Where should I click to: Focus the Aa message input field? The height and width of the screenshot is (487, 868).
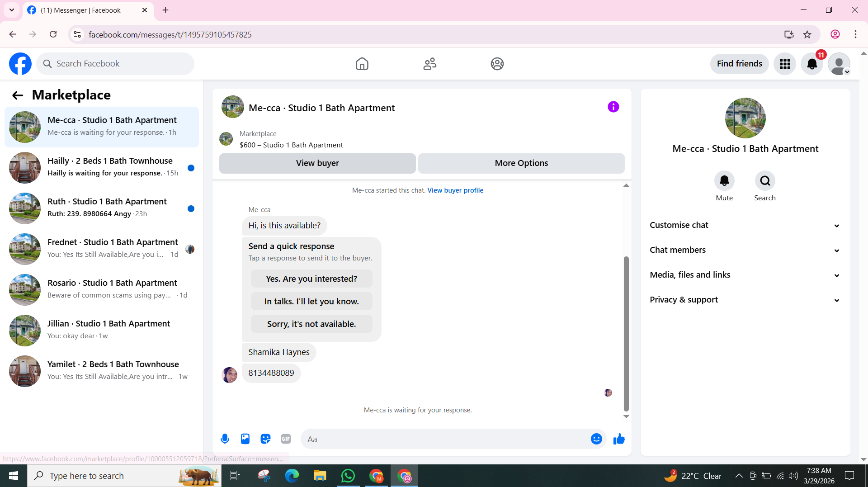tap(445, 439)
